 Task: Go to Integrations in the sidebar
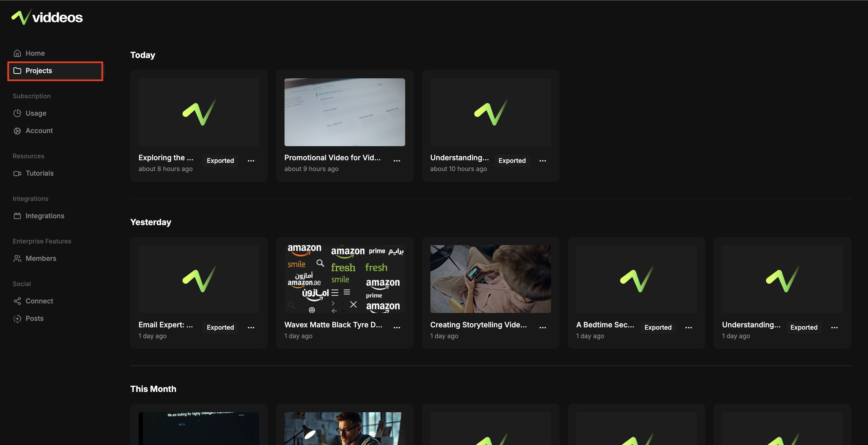click(45, 216)
